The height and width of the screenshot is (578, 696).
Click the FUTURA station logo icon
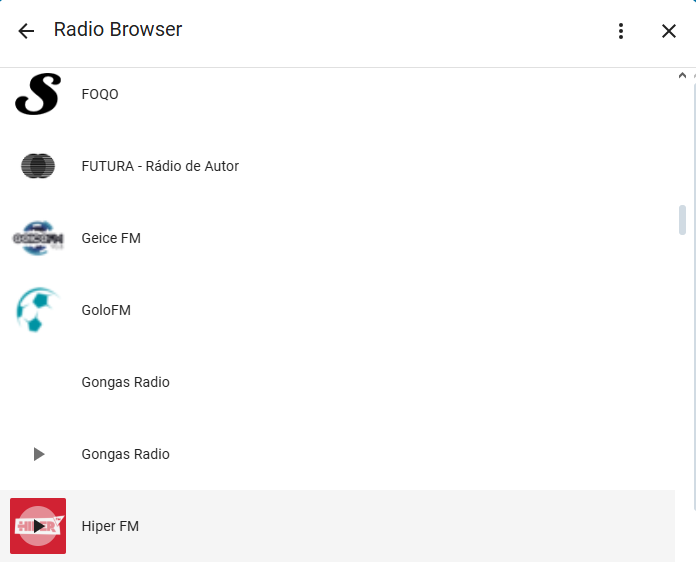tap(38, 166)
